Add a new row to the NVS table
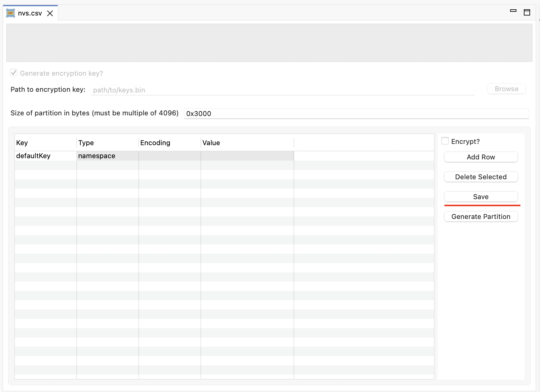The width and height of the screenshot is (540, 392). click(481, 157)
